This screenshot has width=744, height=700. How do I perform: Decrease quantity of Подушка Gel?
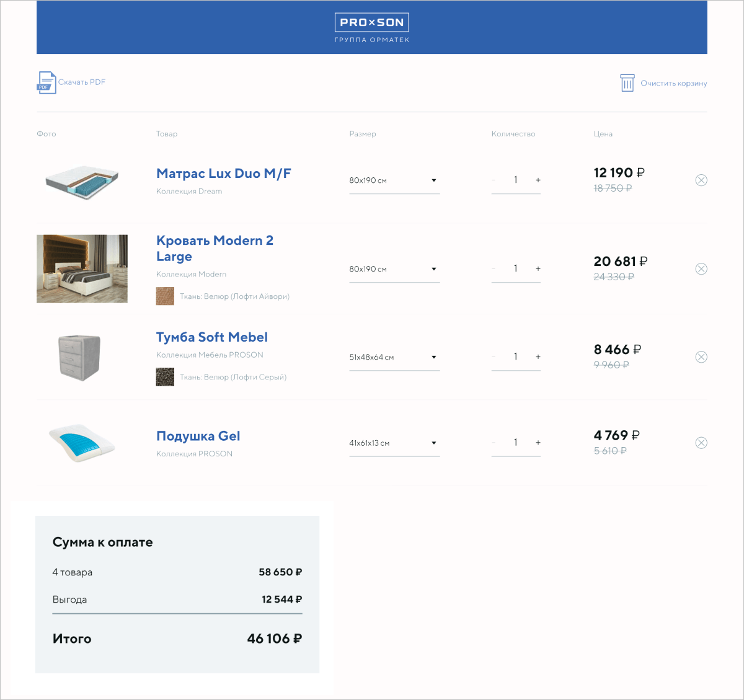(x=494, y=443)
